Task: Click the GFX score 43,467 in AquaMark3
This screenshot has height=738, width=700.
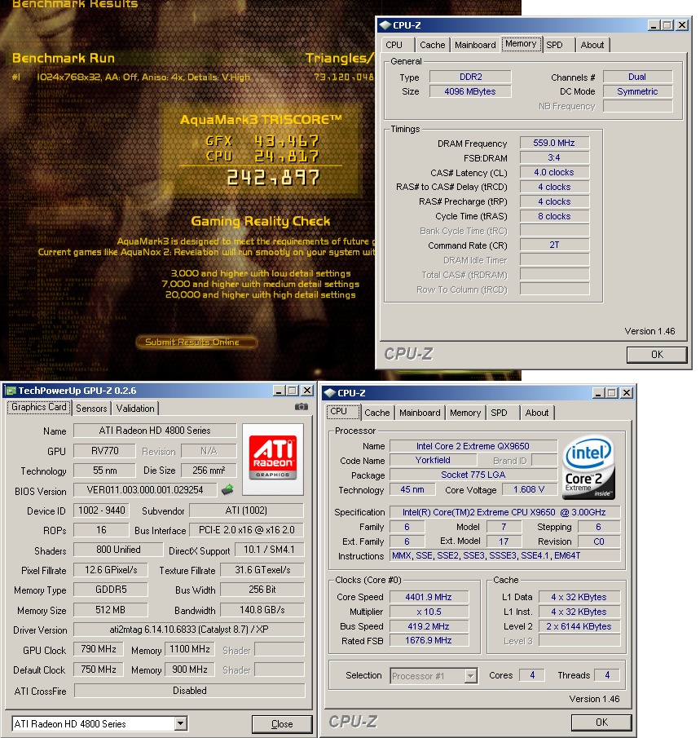Action: tap(287, 140)
